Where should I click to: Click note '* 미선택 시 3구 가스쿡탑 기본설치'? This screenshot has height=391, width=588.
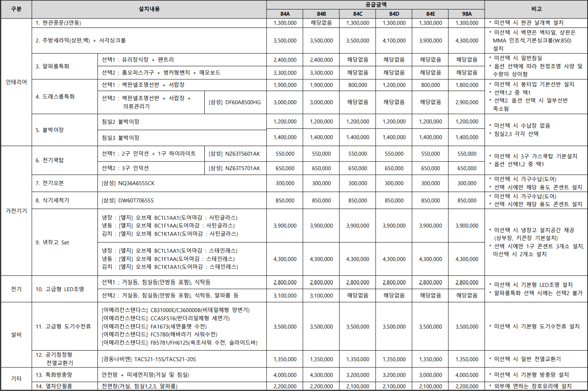click(533, 156)
